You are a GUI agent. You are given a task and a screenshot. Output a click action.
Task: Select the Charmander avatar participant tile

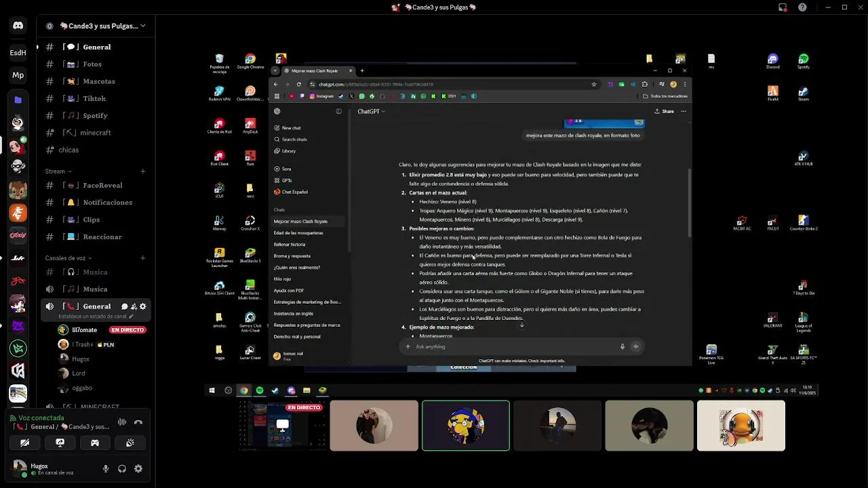pos(741,426)
